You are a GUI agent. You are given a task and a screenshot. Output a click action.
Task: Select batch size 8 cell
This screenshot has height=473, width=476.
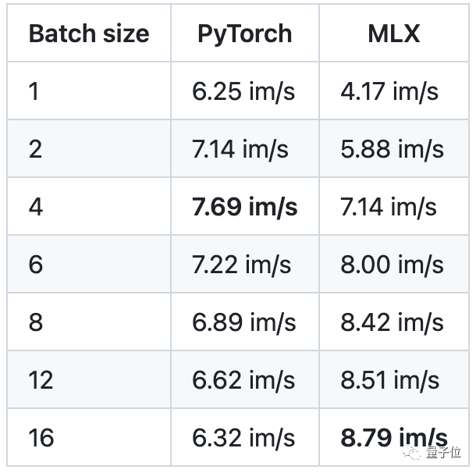pyautogui.click(x=36, y=322)
